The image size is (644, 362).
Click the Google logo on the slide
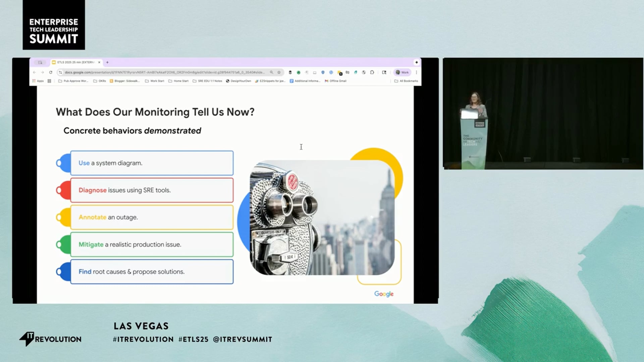pos(384,294)
